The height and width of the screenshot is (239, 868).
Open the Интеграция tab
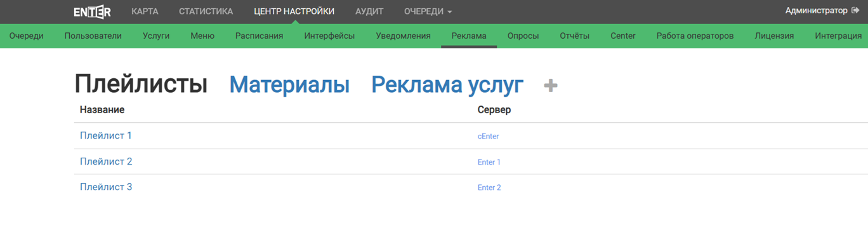838,36
